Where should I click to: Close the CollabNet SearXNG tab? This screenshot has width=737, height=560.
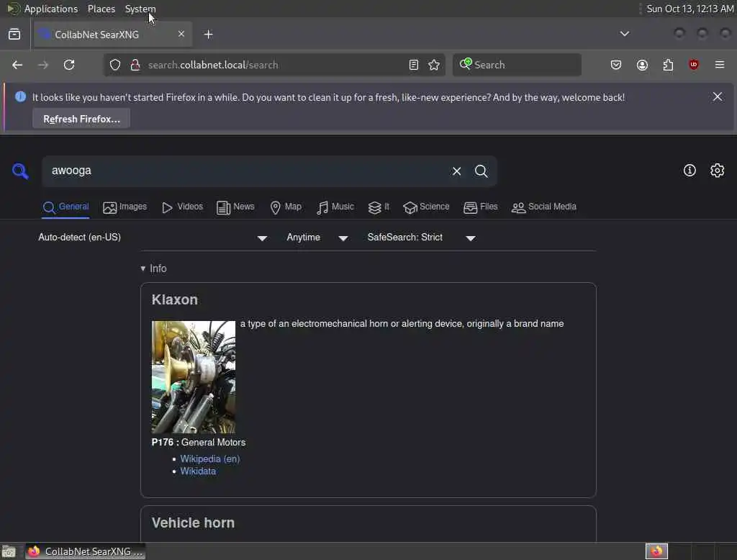point(181,34)
